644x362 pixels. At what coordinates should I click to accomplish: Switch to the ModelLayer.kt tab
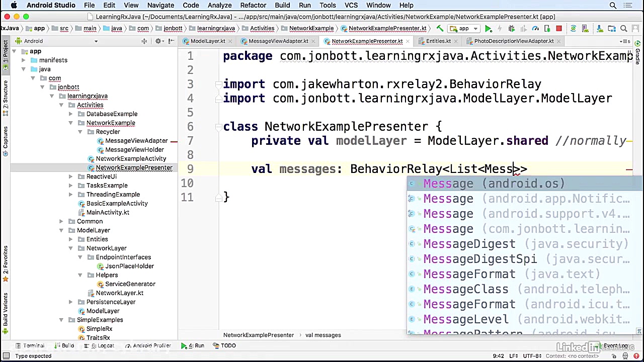(x=207, y=41)
